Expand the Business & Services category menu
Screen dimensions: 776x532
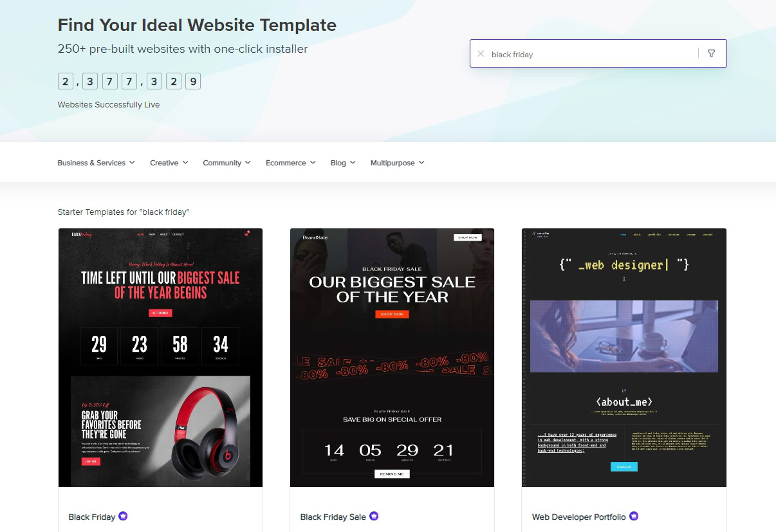(96, 163)
